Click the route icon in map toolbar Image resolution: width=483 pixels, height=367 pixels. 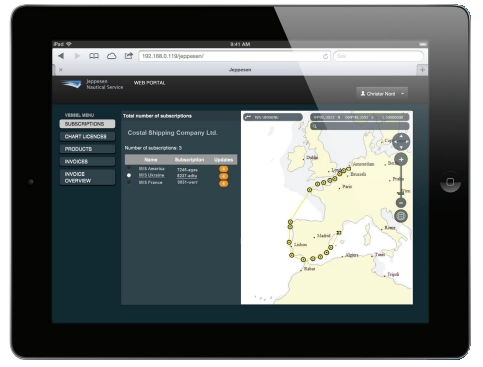point(248,117)
